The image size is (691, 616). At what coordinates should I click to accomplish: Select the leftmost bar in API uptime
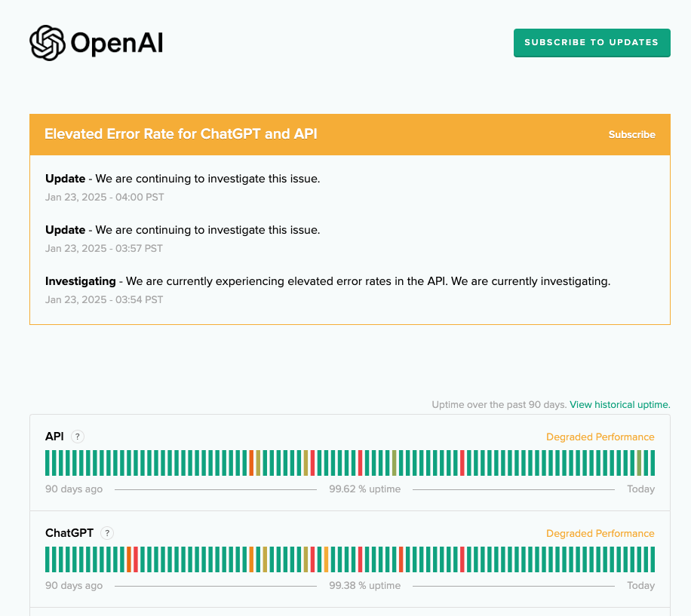[x=48, y=463]
